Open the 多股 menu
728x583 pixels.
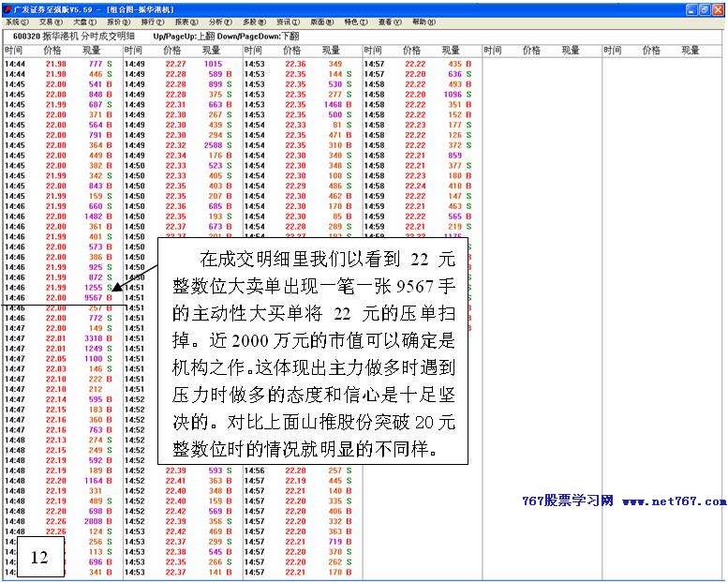(255, 22)
